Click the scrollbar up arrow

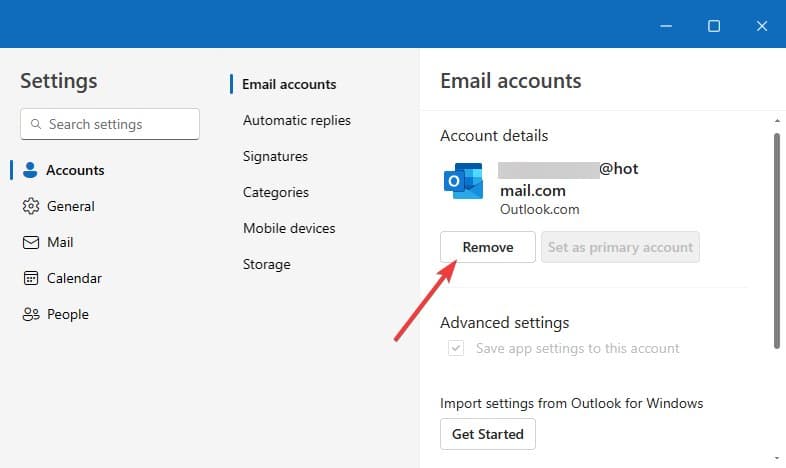(776, 121)
